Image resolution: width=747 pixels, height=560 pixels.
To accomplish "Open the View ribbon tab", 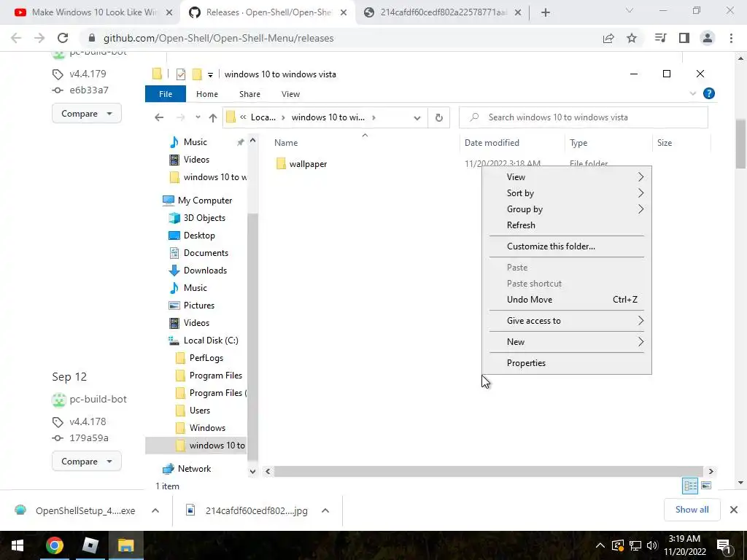I will pos(290,94).
